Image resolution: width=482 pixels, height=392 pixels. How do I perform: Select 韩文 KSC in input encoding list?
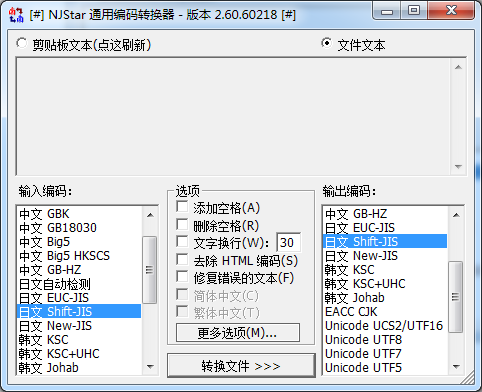(79, 339)
